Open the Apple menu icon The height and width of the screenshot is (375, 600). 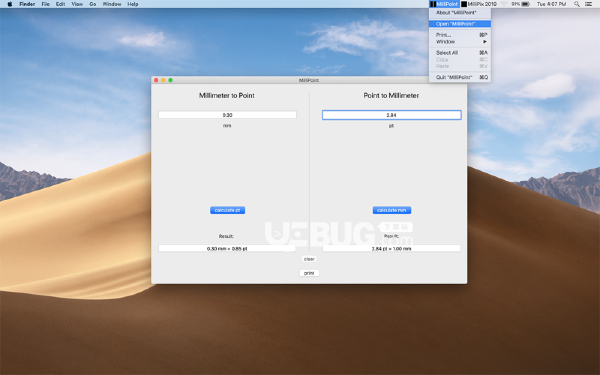(10, 4)
